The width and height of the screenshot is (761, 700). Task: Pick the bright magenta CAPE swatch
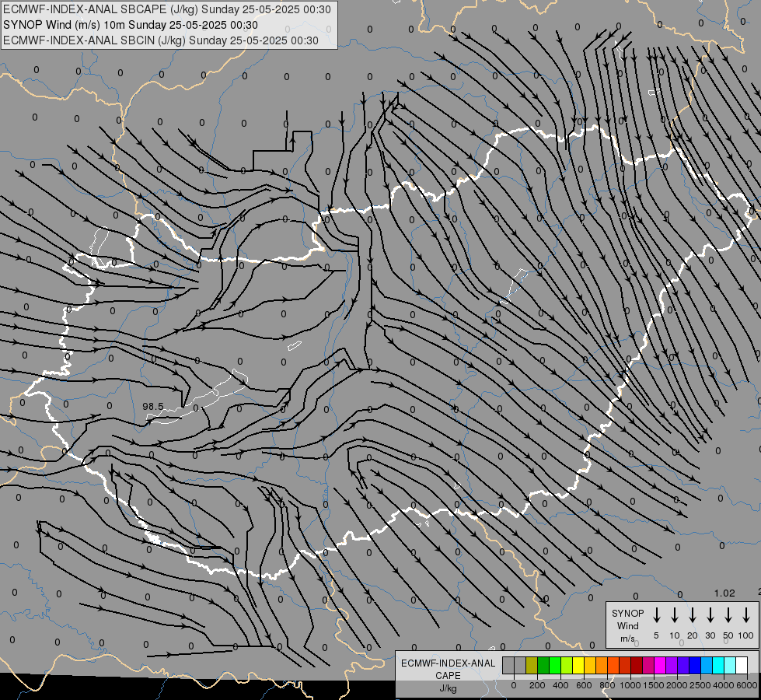660,665
